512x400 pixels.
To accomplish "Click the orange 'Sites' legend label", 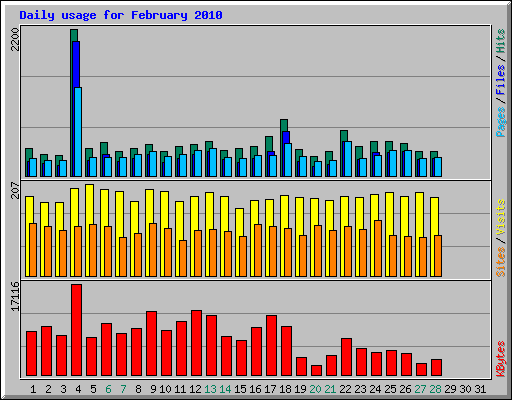I will click(x=501, y=262).
